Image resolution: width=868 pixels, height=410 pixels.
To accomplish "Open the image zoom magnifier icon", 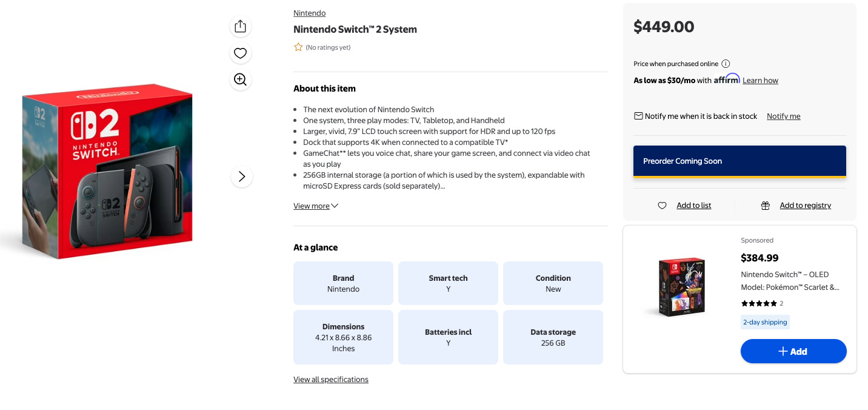I will tap(240, 79).
